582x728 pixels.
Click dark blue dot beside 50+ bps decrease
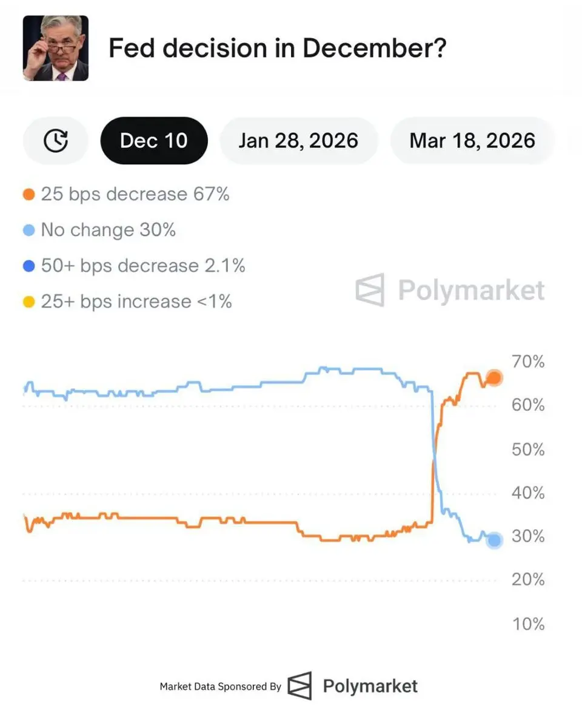(x=29, y=267)
